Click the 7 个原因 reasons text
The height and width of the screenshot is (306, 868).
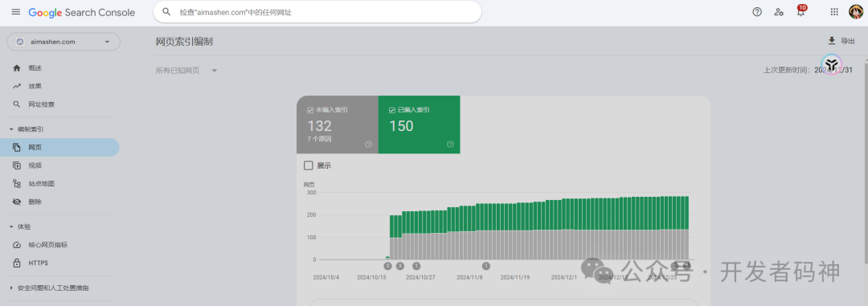tap(319, 139)
